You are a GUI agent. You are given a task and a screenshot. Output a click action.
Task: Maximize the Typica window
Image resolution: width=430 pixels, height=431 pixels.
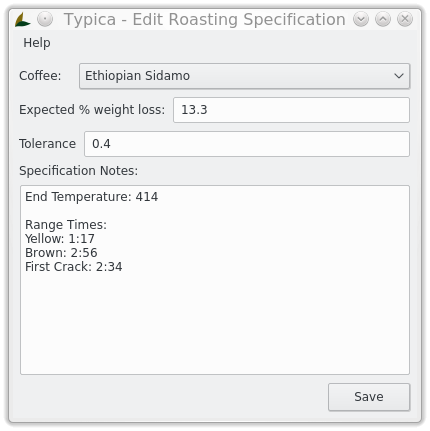383,19
